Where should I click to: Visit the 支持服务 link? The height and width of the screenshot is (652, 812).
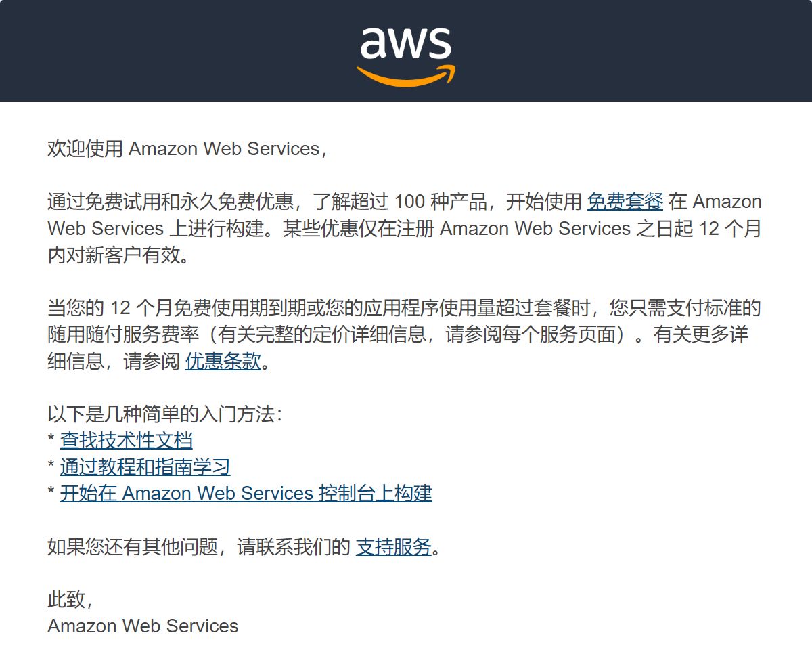point(393,547)
